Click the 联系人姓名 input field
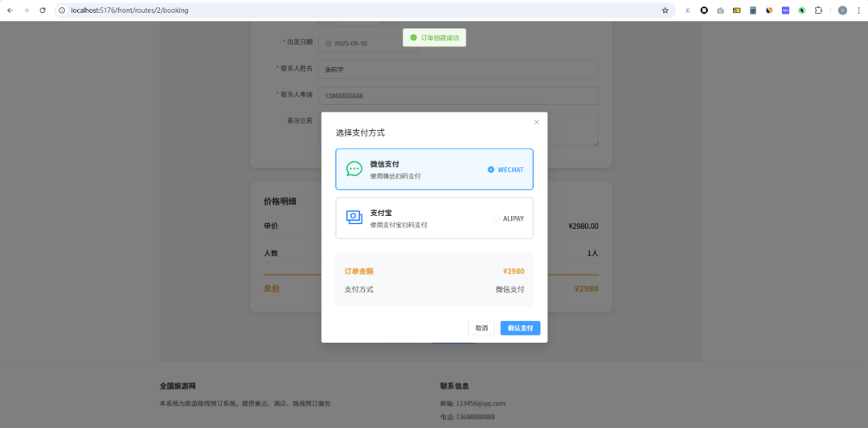This screenshot has height=428, width=868. [458, 69]
